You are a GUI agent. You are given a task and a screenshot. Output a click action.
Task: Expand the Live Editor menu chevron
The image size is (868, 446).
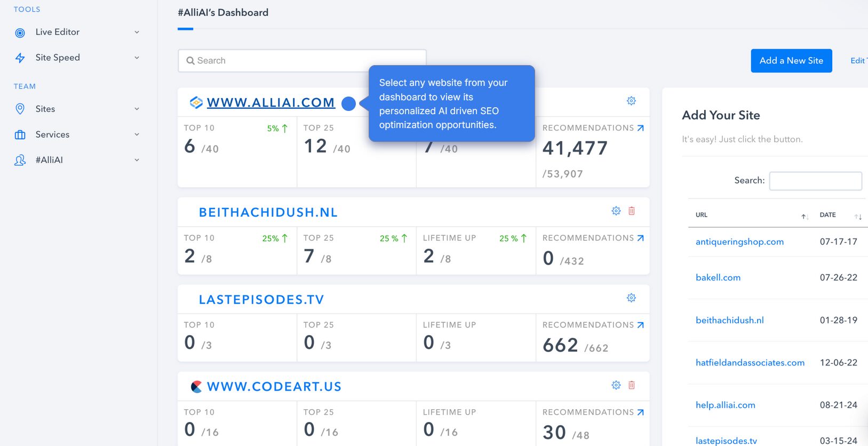pyautogui.click(x=137, y=32)
